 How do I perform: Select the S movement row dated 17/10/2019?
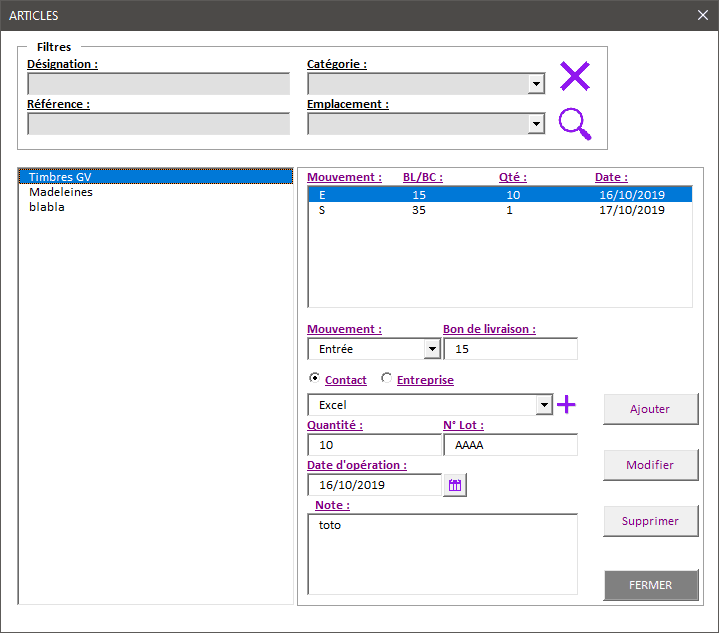pos(499,211)
